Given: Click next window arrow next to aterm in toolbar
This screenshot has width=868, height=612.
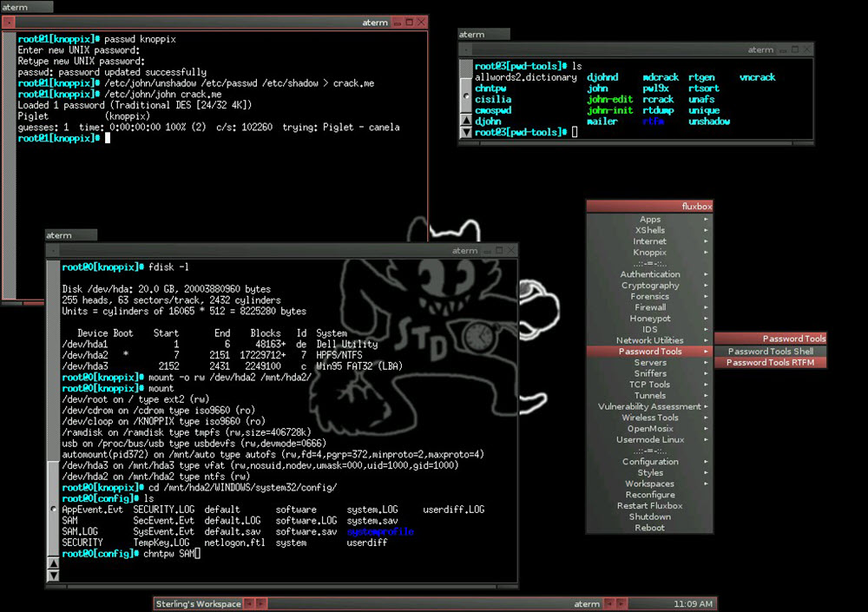Looking at the screenshot, I should pyautogui.click(x=621, y=603).
